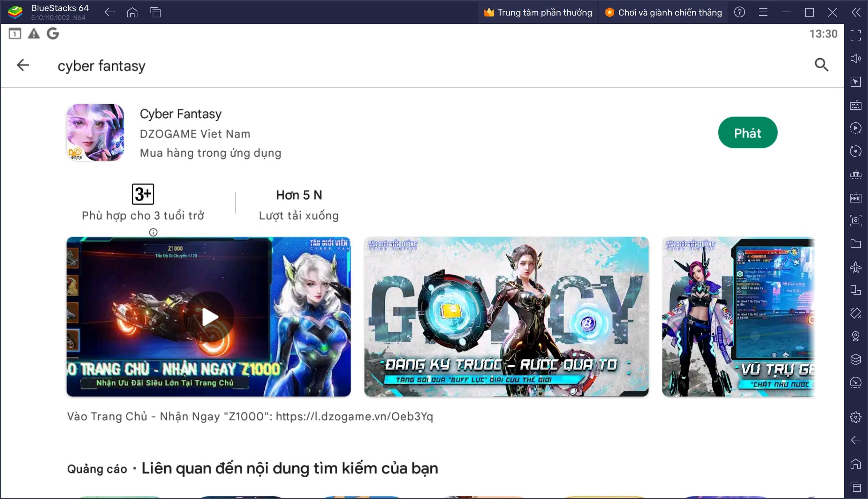Go back from Play Store search results
This screenshot has height=499, width=868.
pyautogui.click(x=23, y=65)
